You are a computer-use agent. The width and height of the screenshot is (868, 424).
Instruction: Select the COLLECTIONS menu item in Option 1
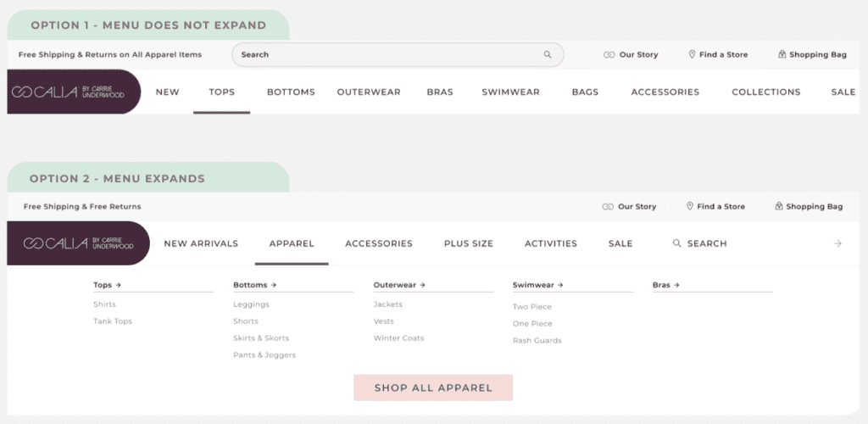pyautogui.click(x=766, y=92)
